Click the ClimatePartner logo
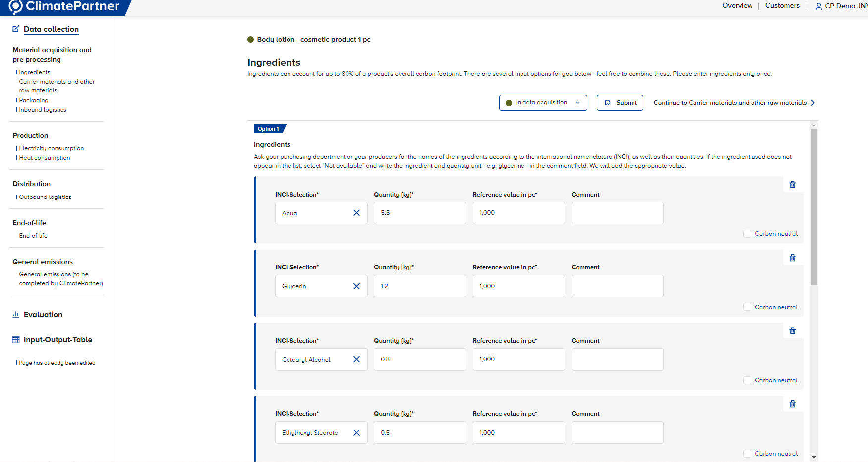This screenshot has height=462, width=868. 64,6
